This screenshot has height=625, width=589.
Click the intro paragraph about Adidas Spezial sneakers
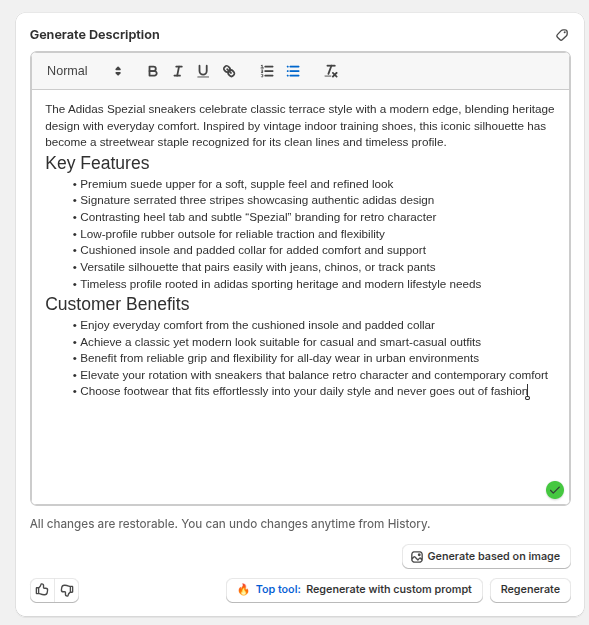(x=300, y=126)
